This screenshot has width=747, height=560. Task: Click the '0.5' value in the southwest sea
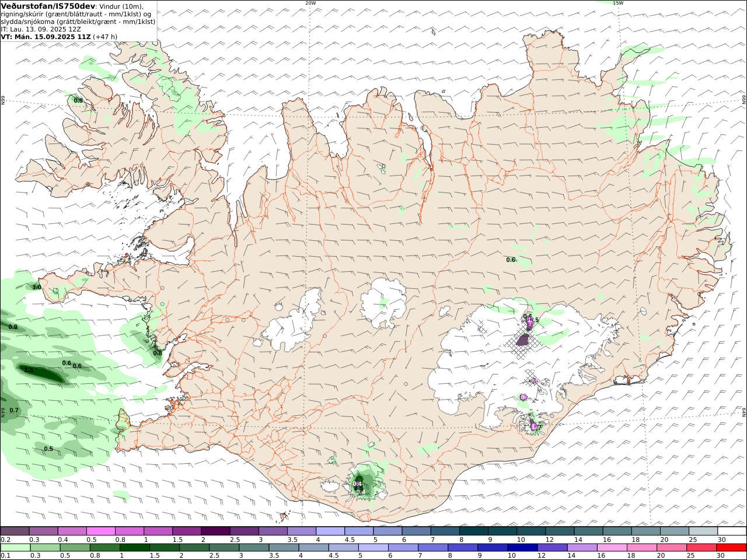click(48, 449)
